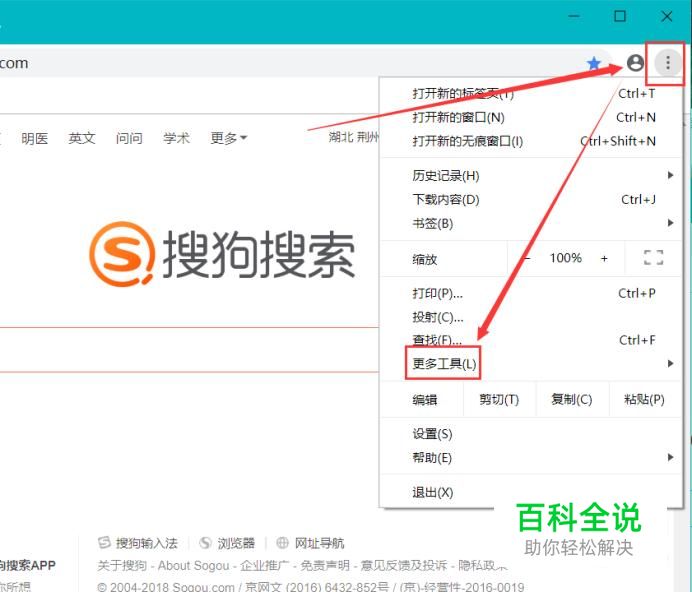This screenshot has width=692, height=592.
Task: Open the 网址导航 footer link
Action: coord(310,543)
